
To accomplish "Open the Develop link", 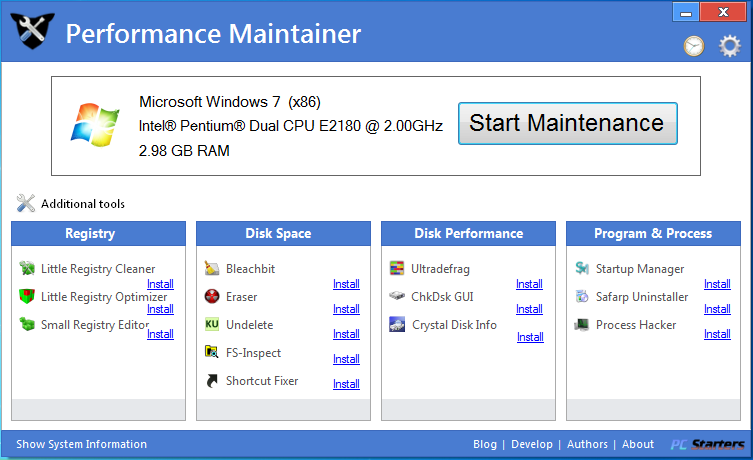I will (532, 444).
